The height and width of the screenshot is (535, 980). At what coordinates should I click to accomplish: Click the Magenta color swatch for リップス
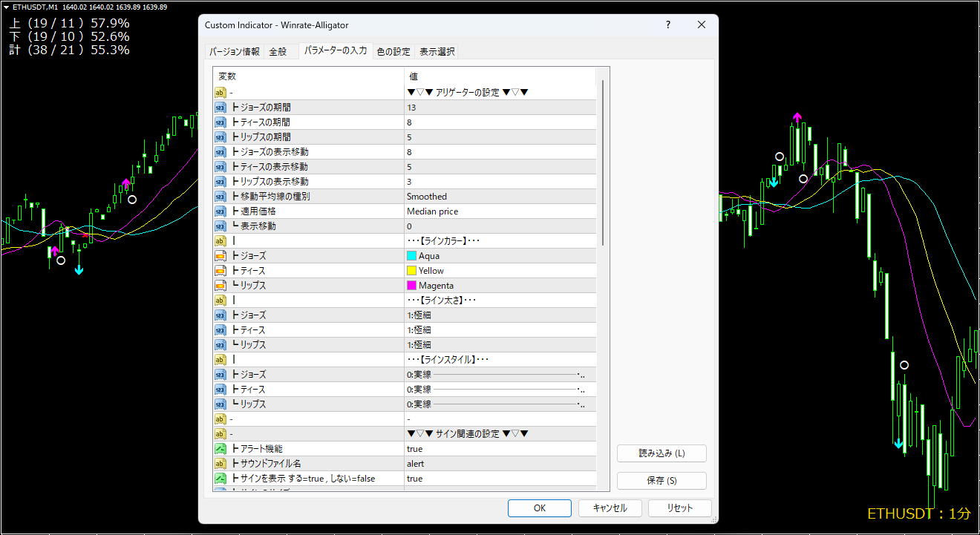coord(412,286)
